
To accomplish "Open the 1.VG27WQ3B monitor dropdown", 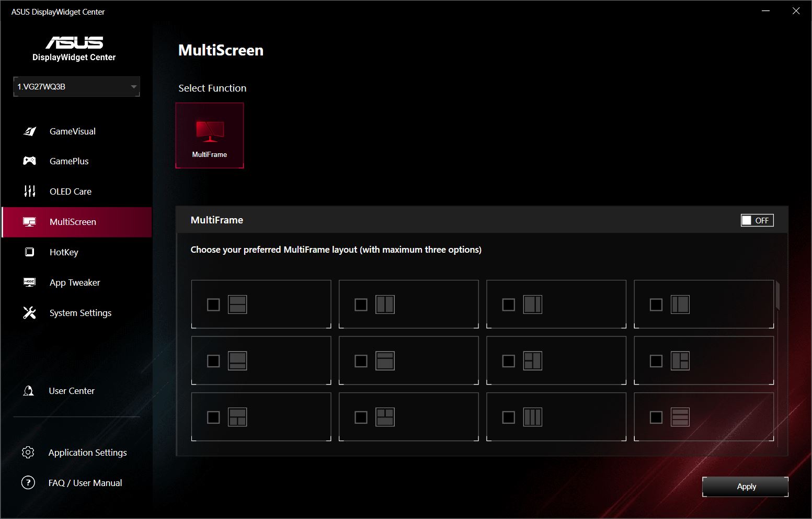I will (x=76, y=87).
